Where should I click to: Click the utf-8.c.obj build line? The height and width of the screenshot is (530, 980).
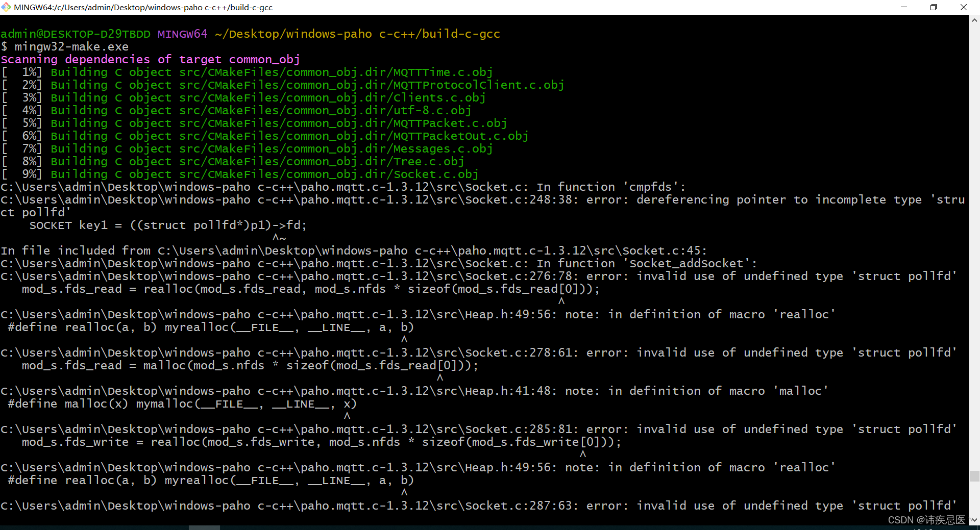click(236, 111)
